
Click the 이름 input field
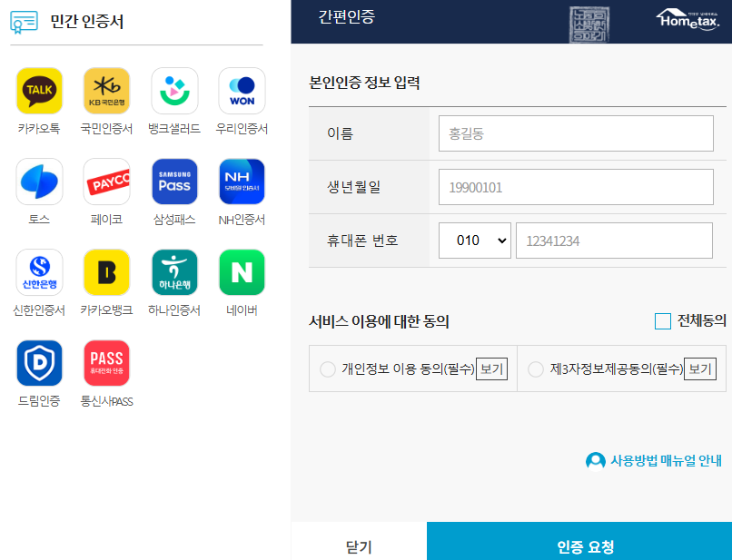click(x=576, y=133)
